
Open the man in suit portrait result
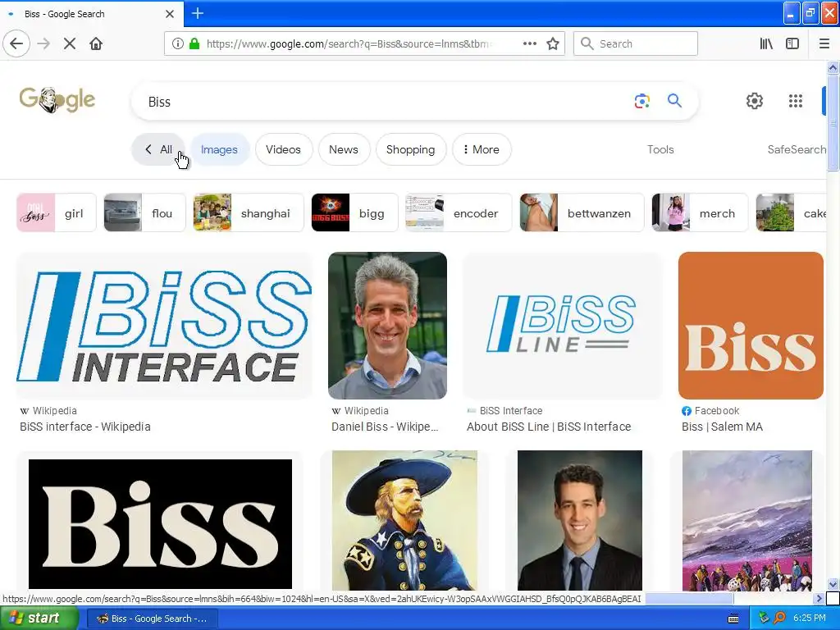tap(580, 520)
